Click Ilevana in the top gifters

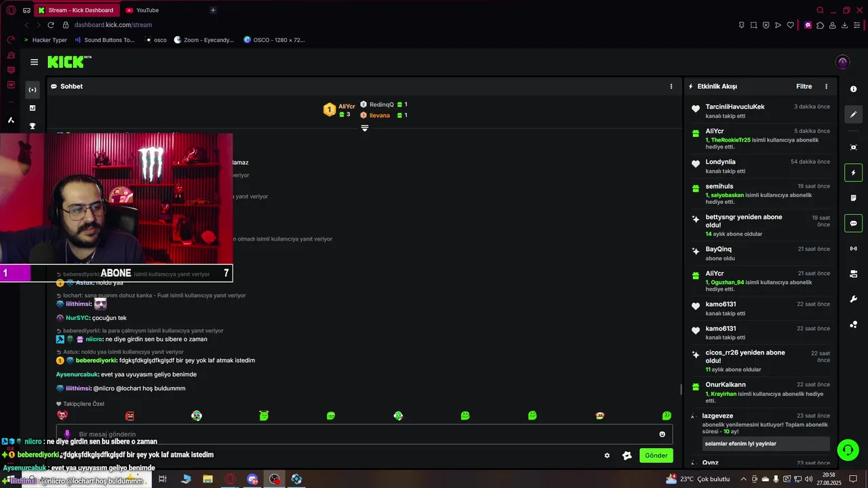pos(380,115)
